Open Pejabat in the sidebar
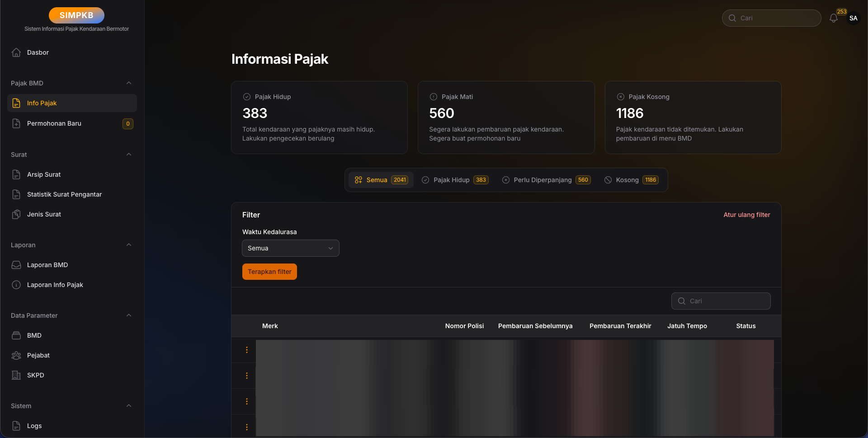This screenshot has height=438, width=868. (72, 355)
